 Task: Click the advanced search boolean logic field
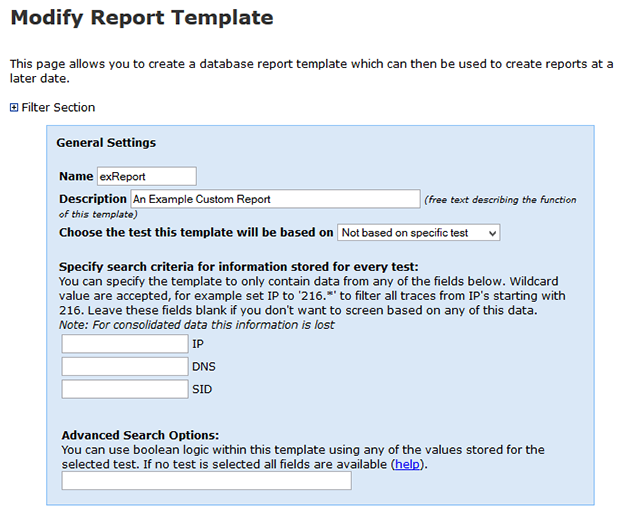click(206, 480)
